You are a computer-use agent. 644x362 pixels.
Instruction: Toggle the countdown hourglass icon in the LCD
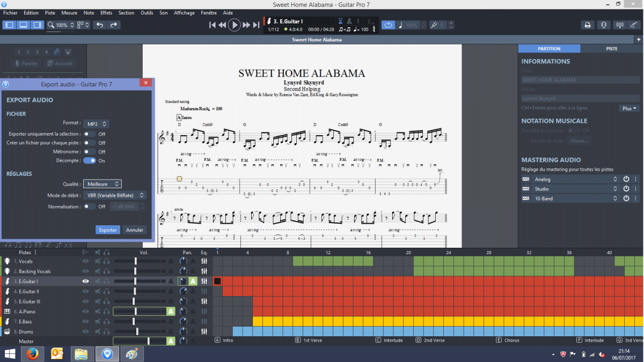pos(340,21)
